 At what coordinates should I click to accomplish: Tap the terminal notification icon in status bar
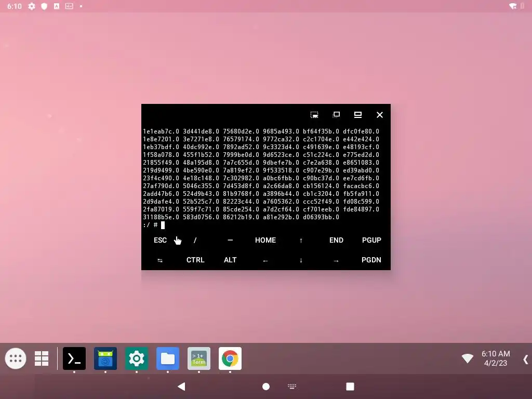(x=69, y=6)
